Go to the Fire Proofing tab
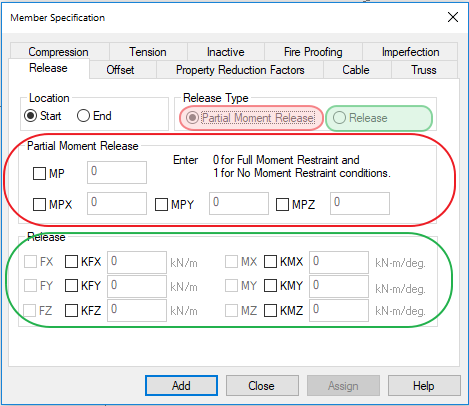The image size is (469, 406). (x=313, y=52)
